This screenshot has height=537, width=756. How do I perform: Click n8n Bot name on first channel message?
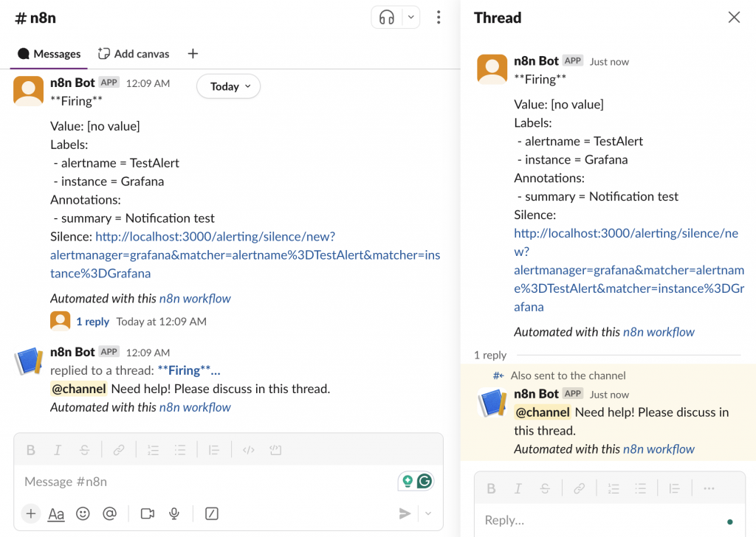[72, 83]
